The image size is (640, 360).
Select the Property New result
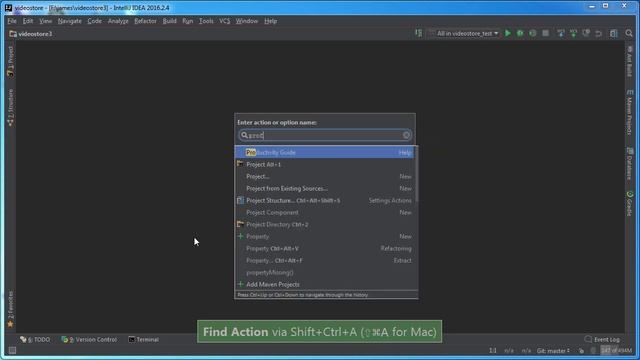pos(325,236)
